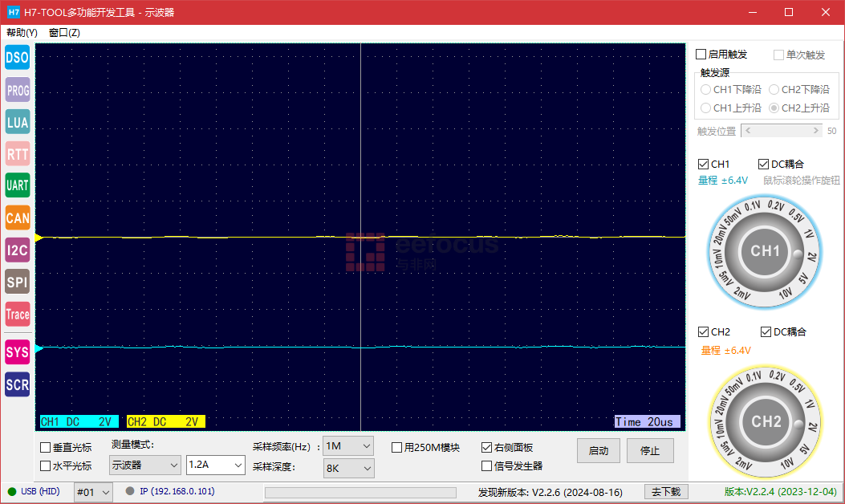The width and height of the screenshot is (845, 504).
Task: Open the 采样频率 1M dropdown
Action: 348,445
